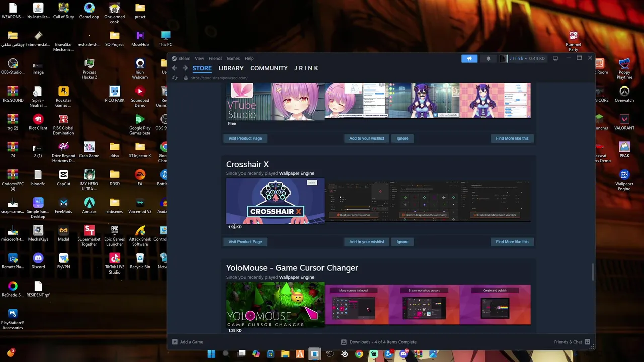Screen dimensions: 644x362
Task: Open the Crosshair X title link
Action: click(248, 164)
